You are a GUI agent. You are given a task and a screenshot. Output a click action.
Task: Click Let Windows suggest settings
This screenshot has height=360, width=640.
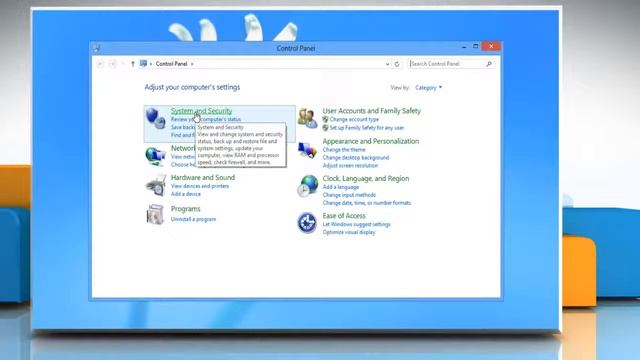pyautogui.click(x=357, y=224)
